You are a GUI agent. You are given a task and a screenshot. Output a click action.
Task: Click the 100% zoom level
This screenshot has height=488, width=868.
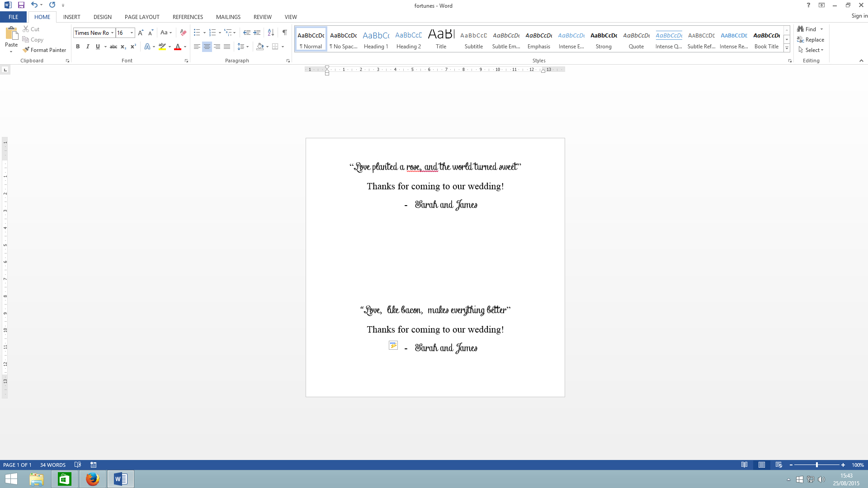858,465
